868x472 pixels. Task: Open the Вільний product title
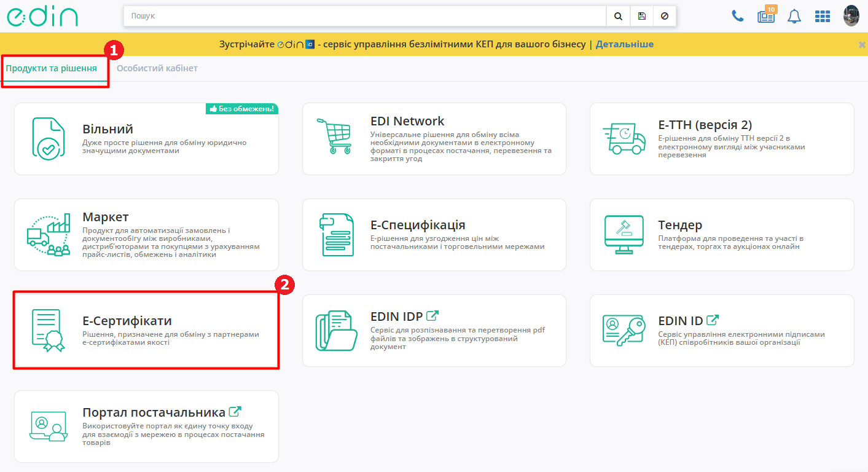pos(108,129)
